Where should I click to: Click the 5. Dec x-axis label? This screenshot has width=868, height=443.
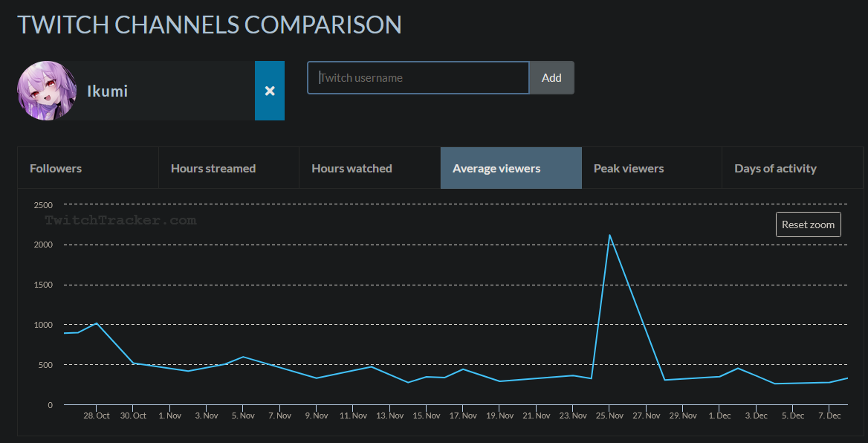793,415
